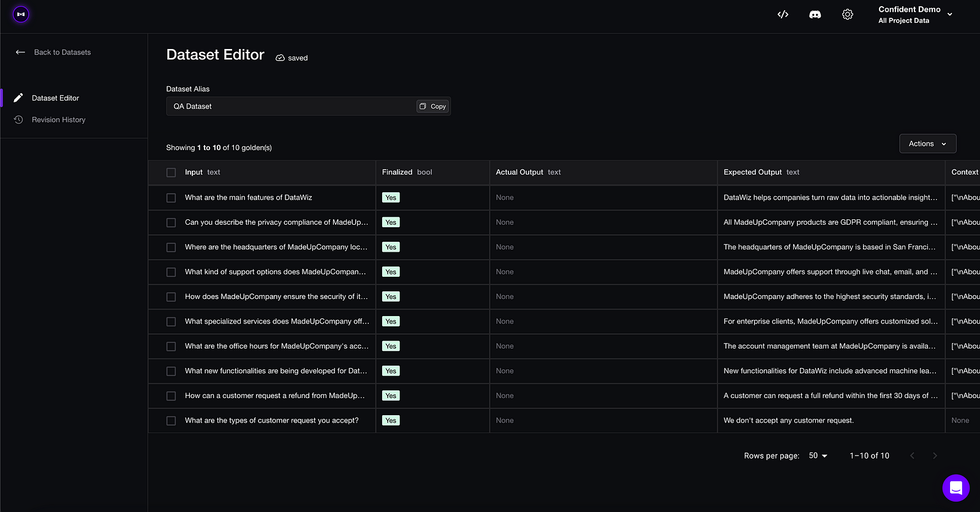Open input 'Where are the headquarters of MadeUpCompany'

276,247
